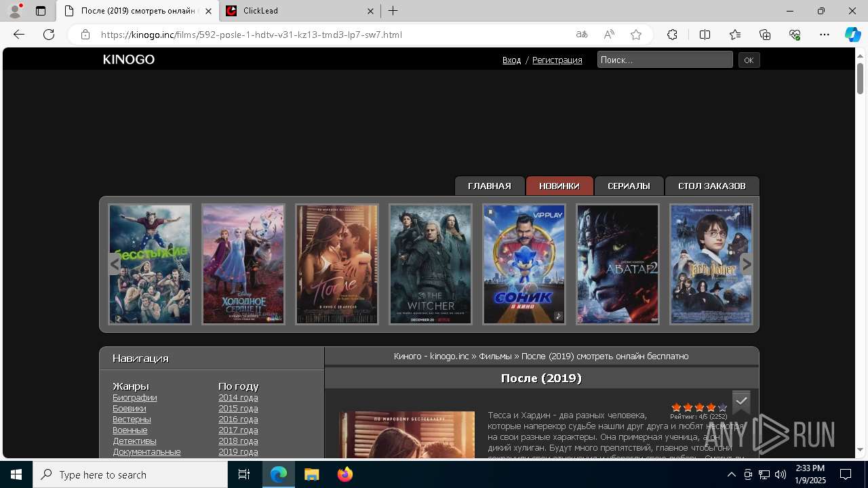The image size is (868, 488).
Task: Open the favorites list icon
Action: [735, 35]
